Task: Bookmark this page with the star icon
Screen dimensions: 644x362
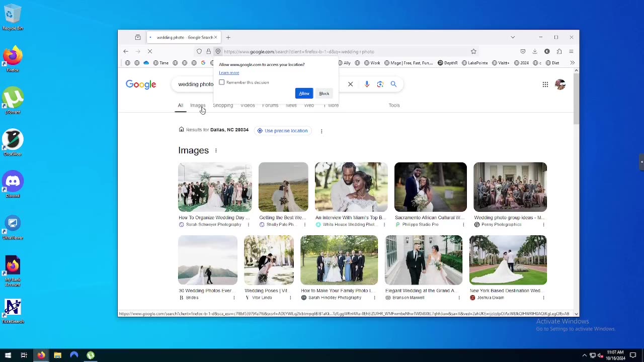Action: pos(473,51)
